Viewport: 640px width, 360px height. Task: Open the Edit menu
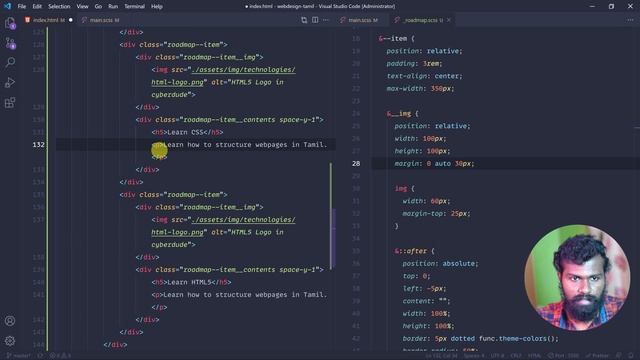click(x=37, y=7)
